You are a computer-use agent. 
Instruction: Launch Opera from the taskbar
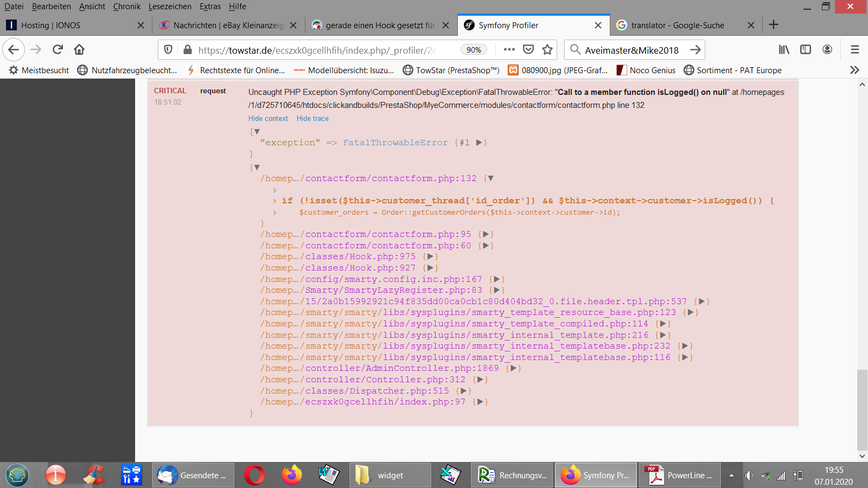[254, 476]
